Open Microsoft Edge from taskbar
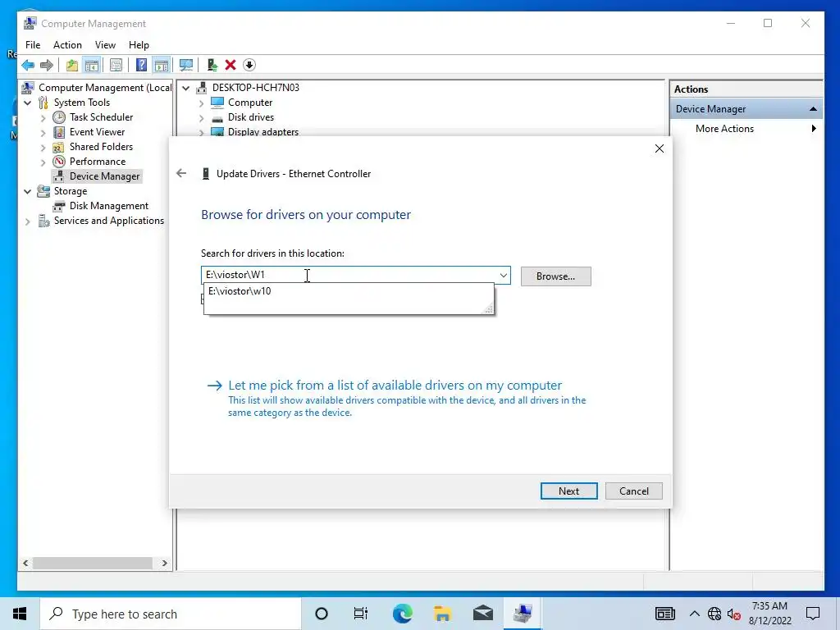Screen dimensions: 840x630 click(x=402, y=614)
